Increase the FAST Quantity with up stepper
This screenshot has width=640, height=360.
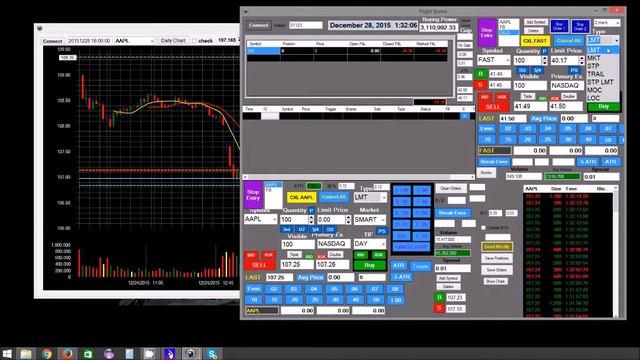click(544, 58)
